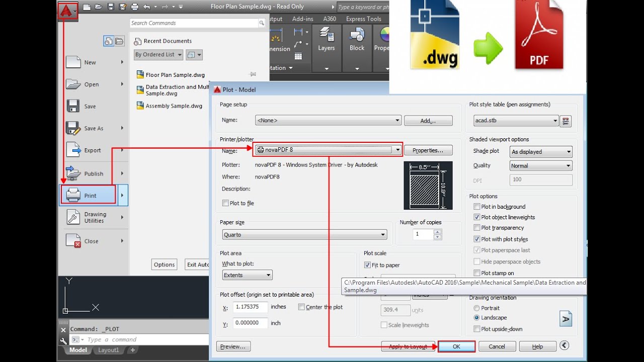Open the Customize Quick Access Toolbar dropdown
The width and height of the screenshot is (644, 362).
pos(181,7)
